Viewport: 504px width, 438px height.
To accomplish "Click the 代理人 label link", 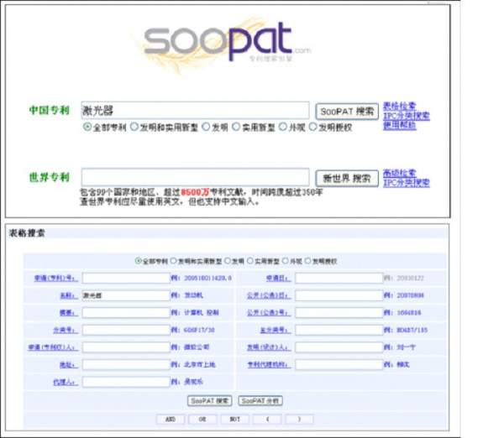I will pyautogui.click(x=66, y=382).
